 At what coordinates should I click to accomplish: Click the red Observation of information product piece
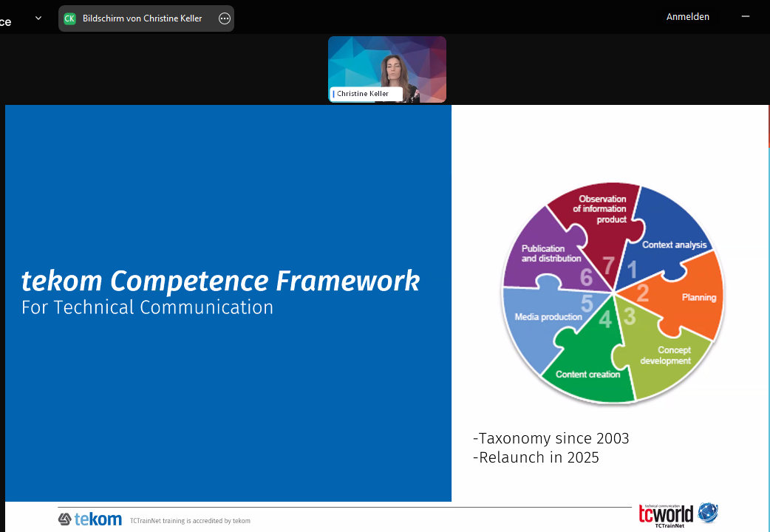599,211
